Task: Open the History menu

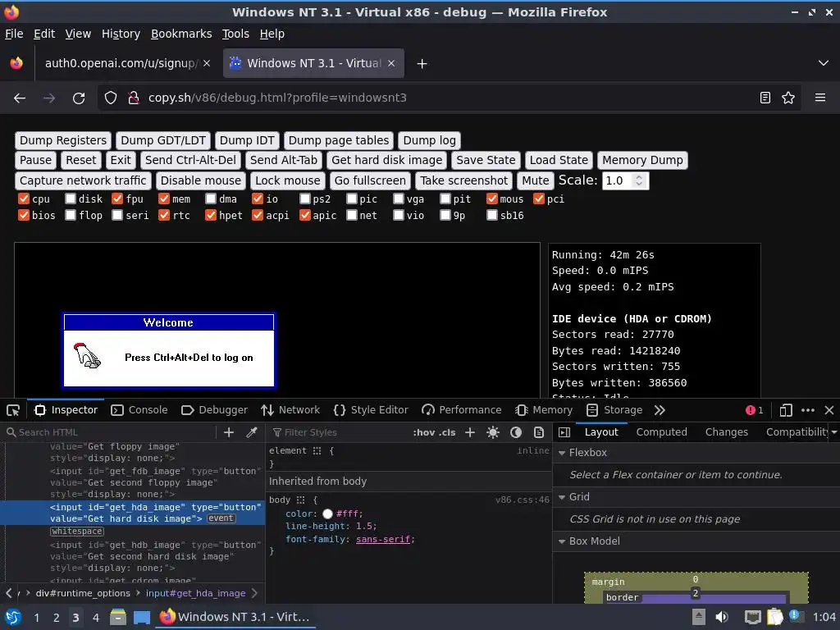Action: pos(121,34)
